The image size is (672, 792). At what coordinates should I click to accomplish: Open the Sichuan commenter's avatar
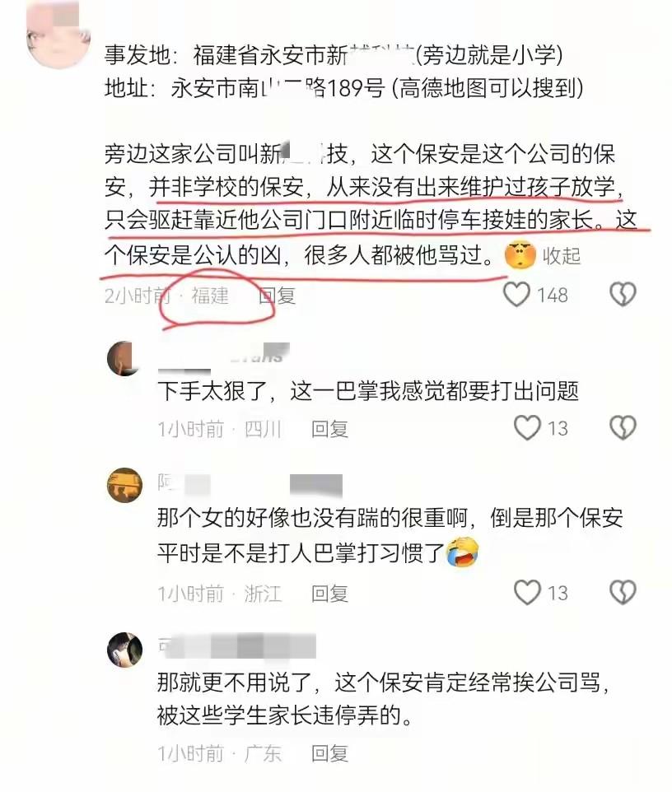[125, 358]
